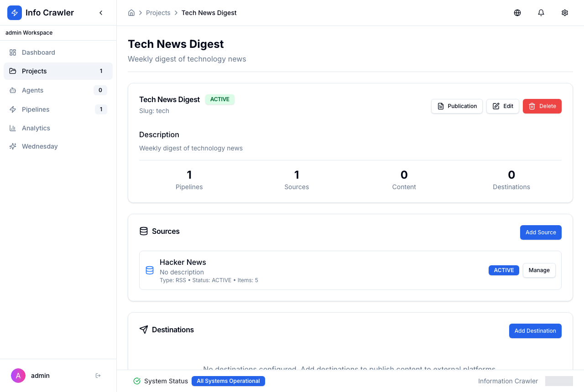Open notifications bell

[x=541, y=13]
